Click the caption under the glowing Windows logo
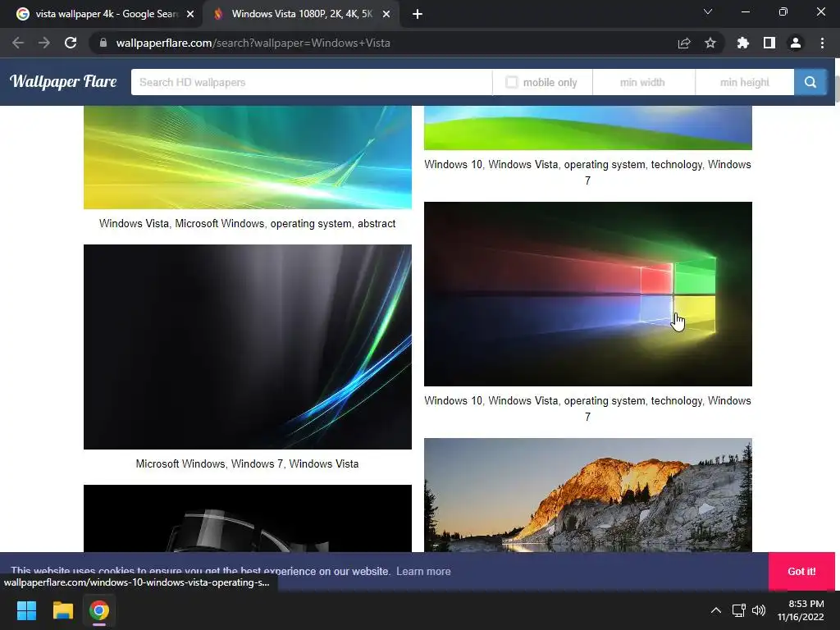The image size is (840, 630). click(587, 409)
